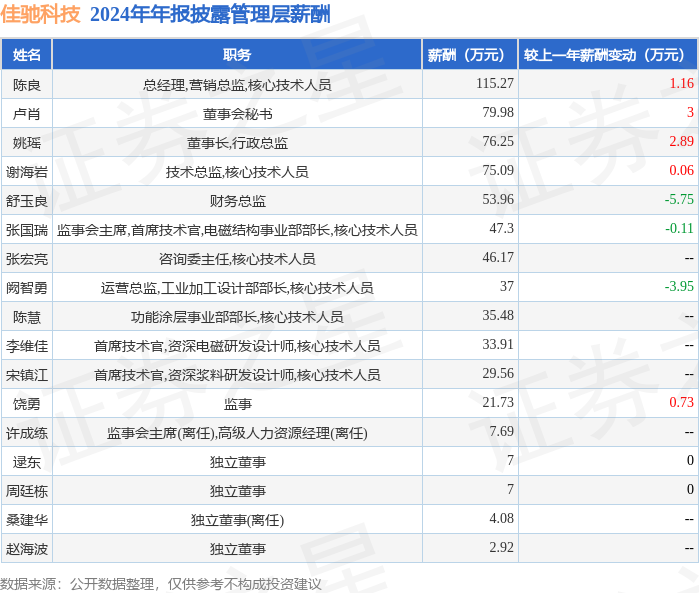
Task: Click the salary value 7.69
Action: 502,432
